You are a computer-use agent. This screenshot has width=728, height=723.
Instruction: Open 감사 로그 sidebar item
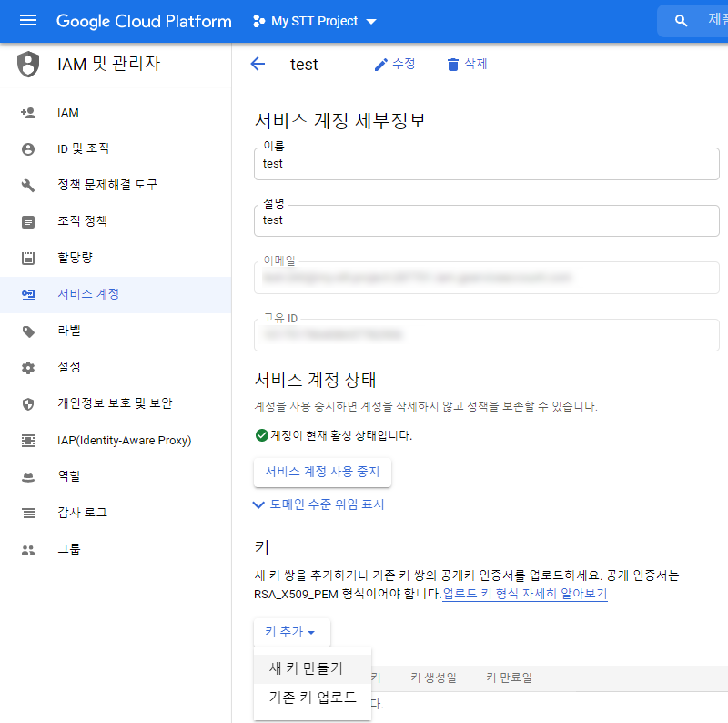pos(116,513)
